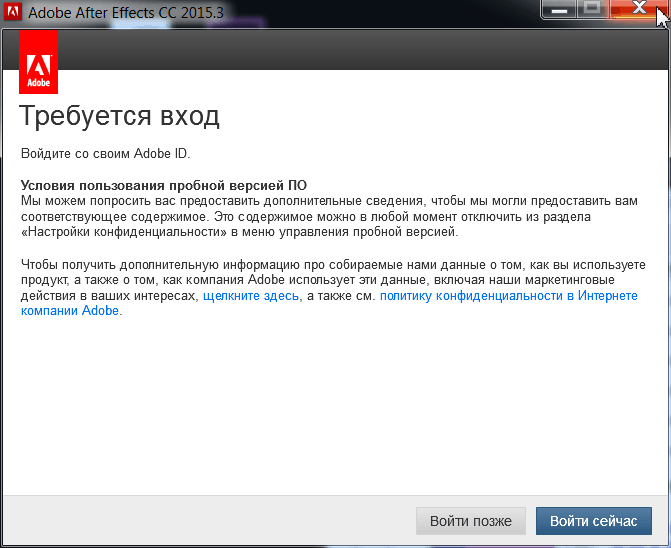This screenshot has height=548, width=671.
Task: Choose the 'Войти позже' button
Action: click(x=471, y=521)
